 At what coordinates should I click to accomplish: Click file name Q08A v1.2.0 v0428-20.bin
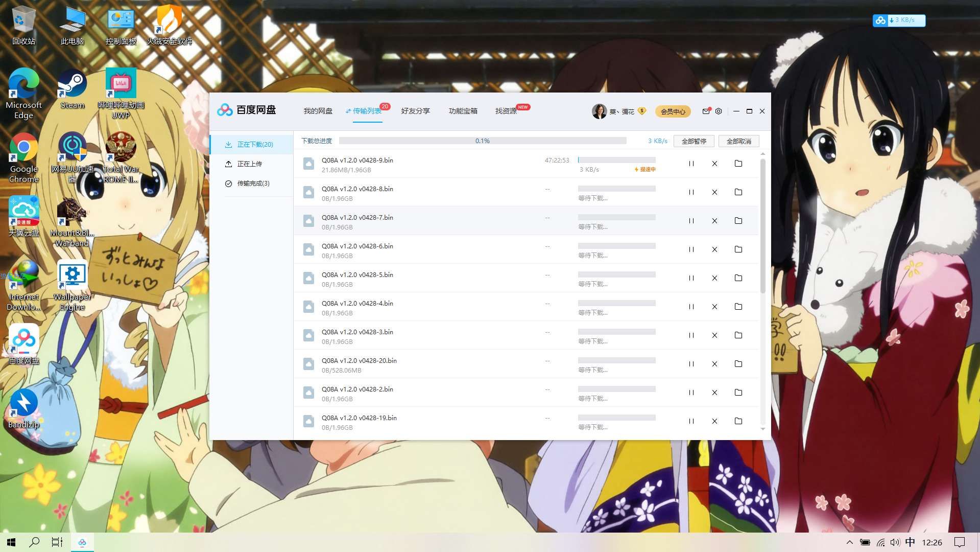click(x=359, y=360)
